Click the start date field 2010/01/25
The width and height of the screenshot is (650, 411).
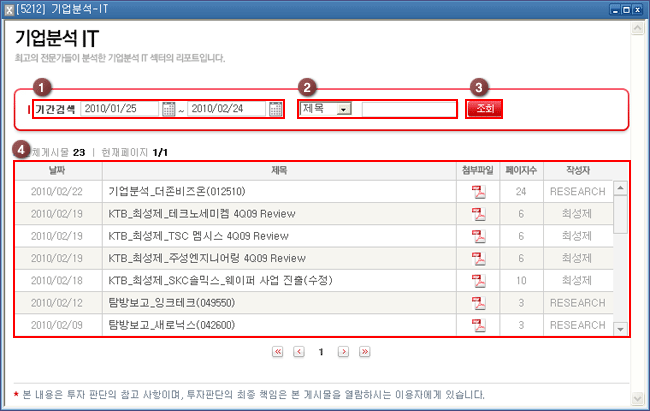(120, 109)
